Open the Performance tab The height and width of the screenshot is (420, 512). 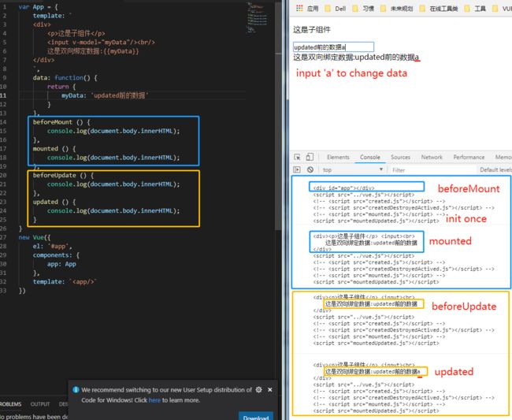pos(469,157)
